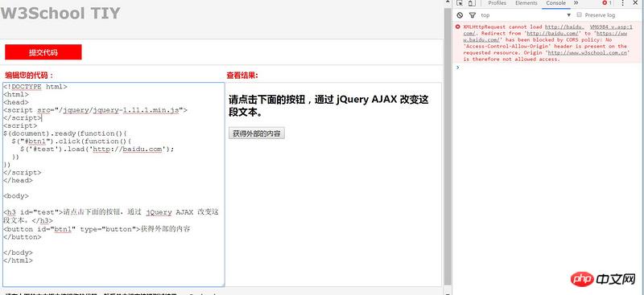Click the </html> closing tag line
The width and height of the screenshot is (644, 295).
(18, 260)
